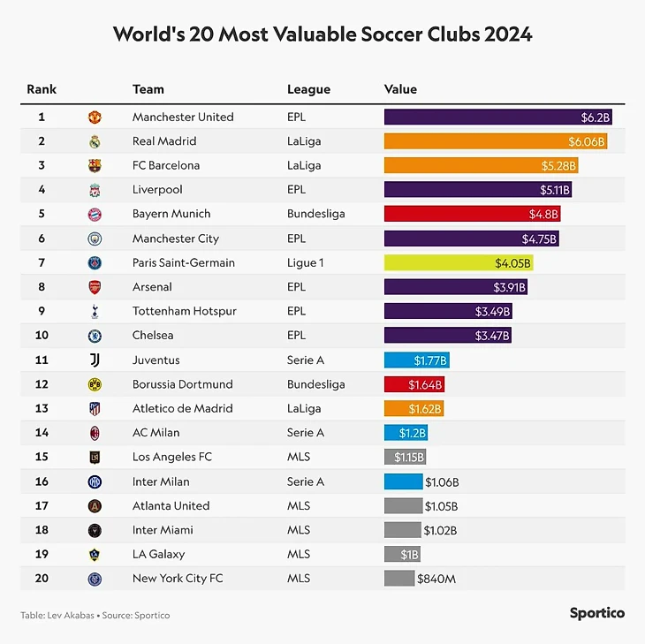Click the Sportico brand name
645x644 pixels.
coord(596,613)
